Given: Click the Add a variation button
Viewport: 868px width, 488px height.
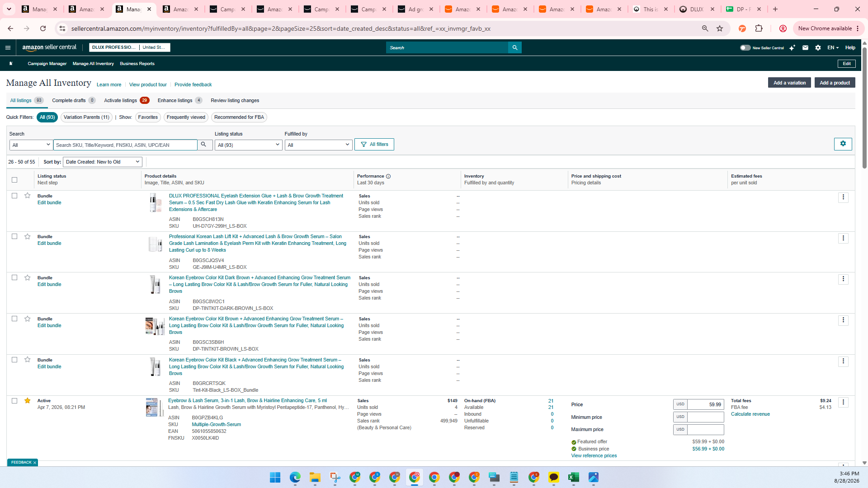Looking at the screenshot, I should 789,83.
